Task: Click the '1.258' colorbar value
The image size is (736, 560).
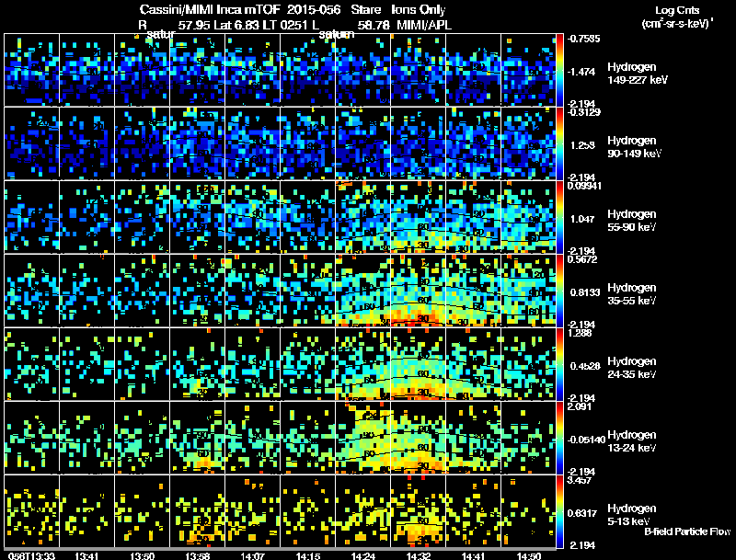Action: point(582,145)
